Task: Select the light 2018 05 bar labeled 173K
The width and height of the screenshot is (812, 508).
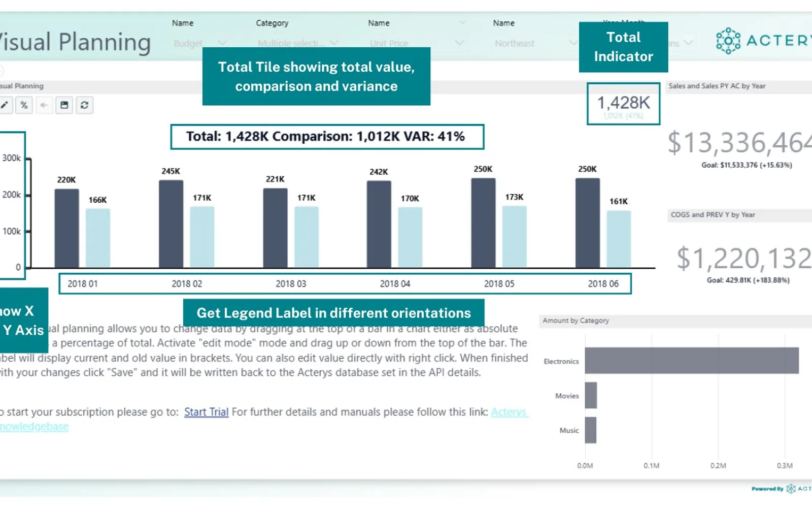Action: [514, 237]
